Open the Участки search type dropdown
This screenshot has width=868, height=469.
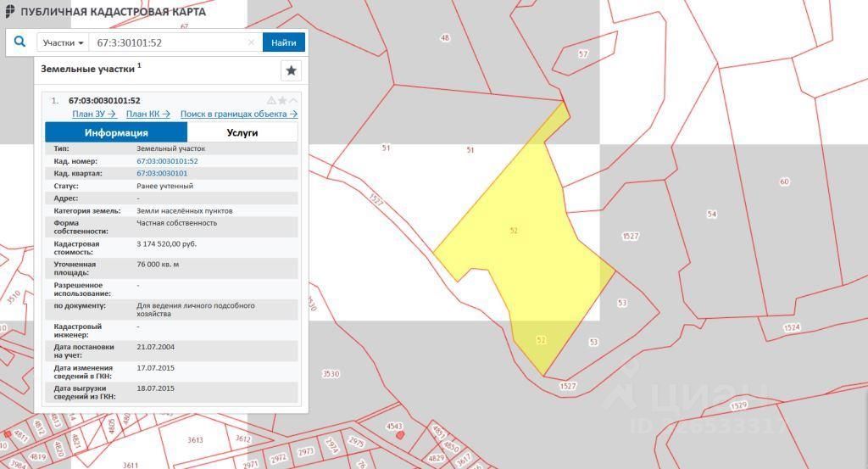64,42
